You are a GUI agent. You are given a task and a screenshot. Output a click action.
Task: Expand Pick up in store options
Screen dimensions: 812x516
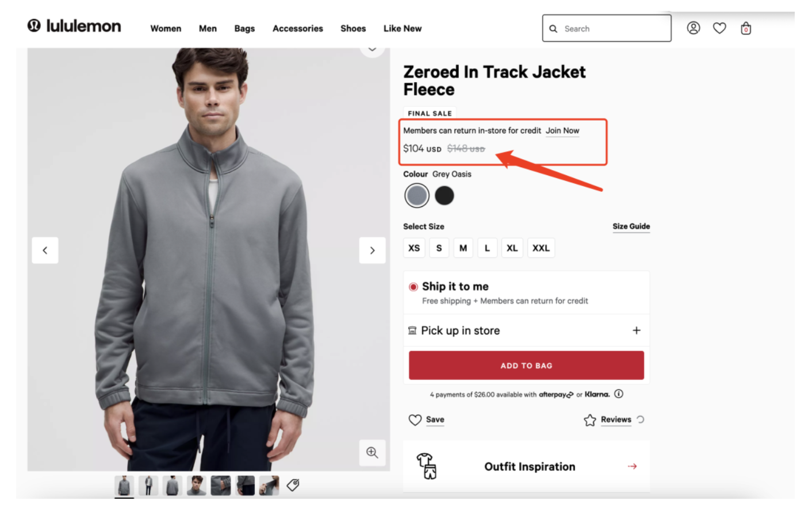pos(636,330)
